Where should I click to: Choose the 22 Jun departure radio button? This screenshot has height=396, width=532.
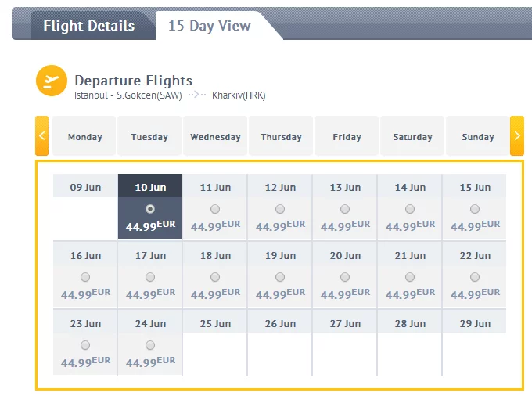(x=475, y=277)
